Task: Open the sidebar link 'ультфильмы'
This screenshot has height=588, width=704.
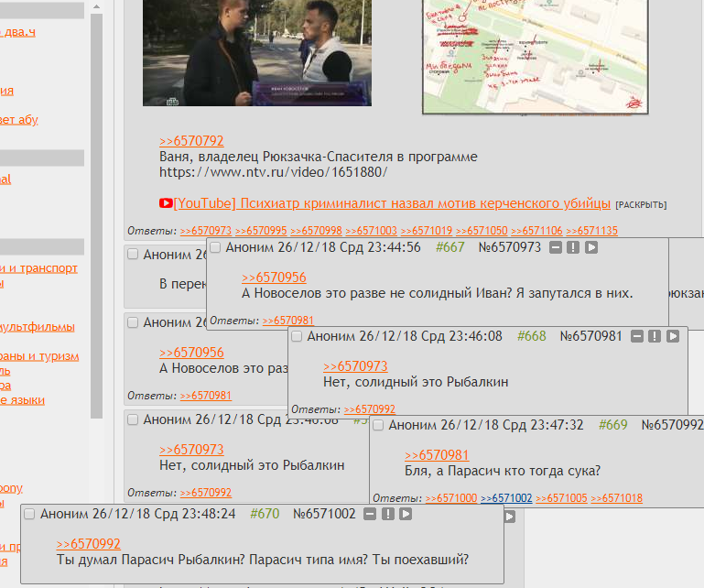Action: tap(38, 327)
